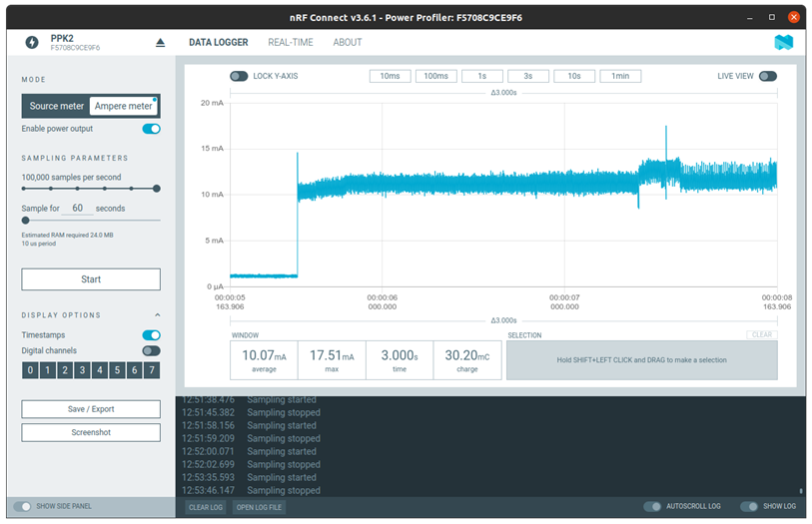Open the Real-Time tab
Viewport: 812px width, 524px height.
click(290, 43)
